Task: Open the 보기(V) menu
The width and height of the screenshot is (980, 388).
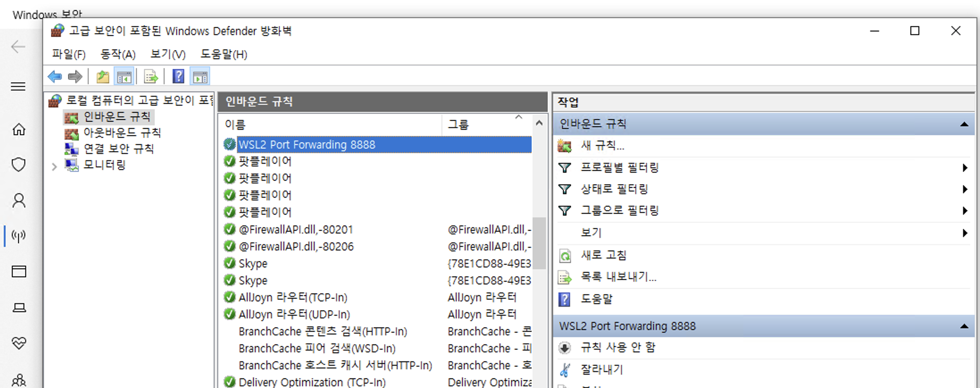Action: pos(168,55)
